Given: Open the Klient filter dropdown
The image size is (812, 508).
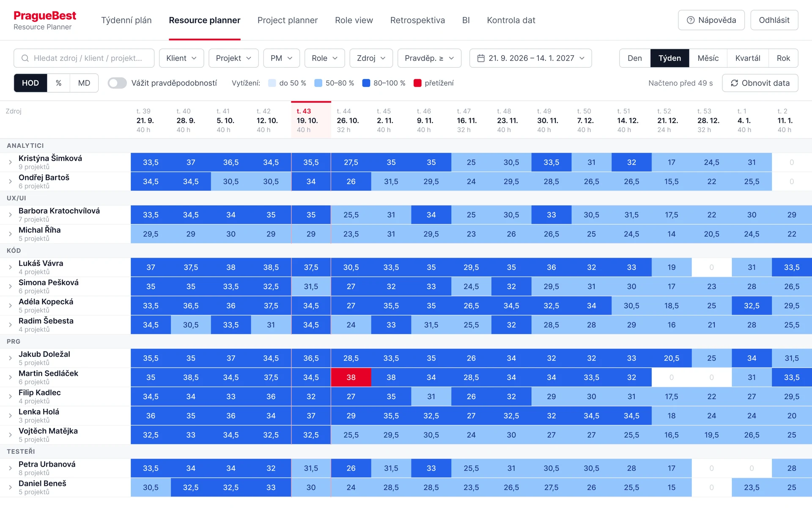Looking at the screenshot, I should 181,58.
